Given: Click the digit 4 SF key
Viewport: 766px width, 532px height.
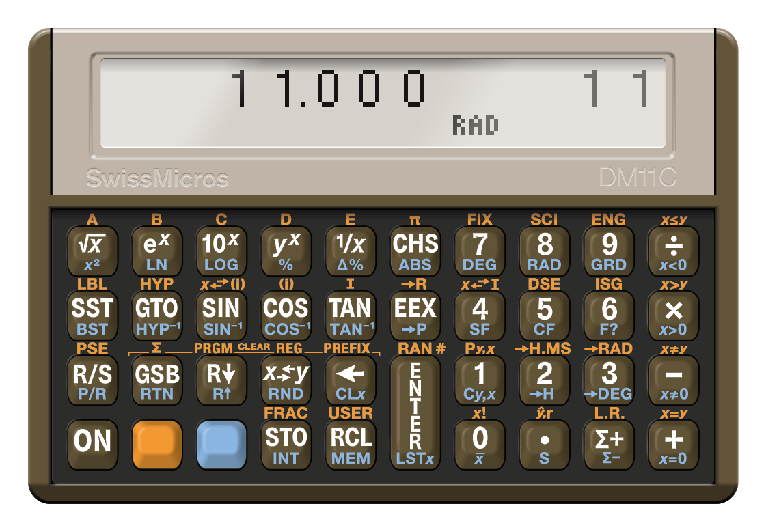Looking at the screenshot, I should click(x=480, y=316).
